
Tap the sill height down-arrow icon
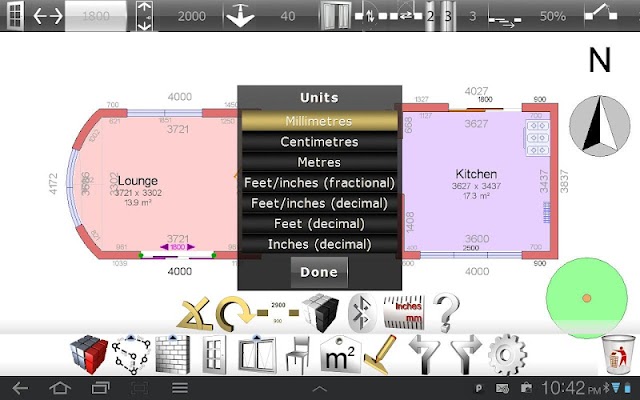240,16
